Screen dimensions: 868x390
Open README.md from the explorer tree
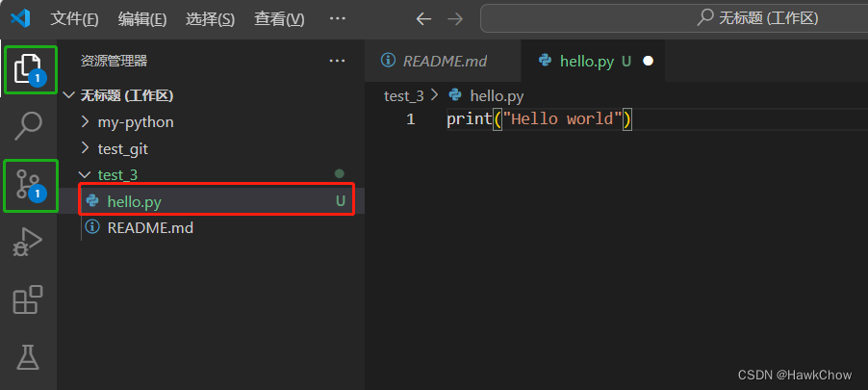point(150,227)
